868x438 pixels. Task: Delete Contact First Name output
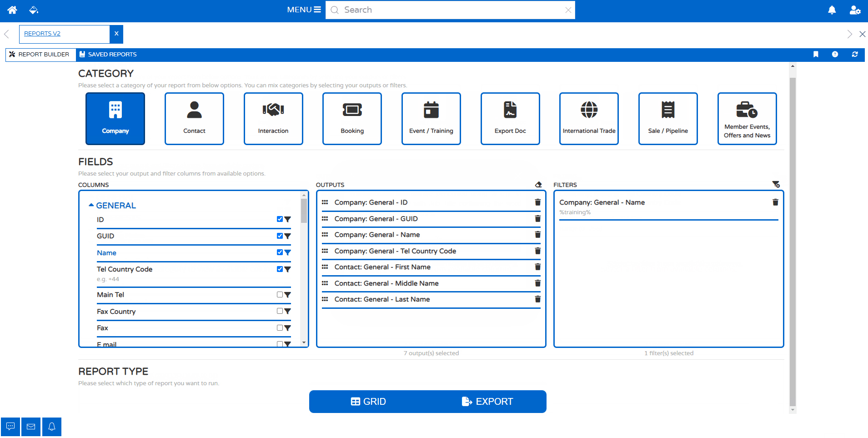coord(537,267)
